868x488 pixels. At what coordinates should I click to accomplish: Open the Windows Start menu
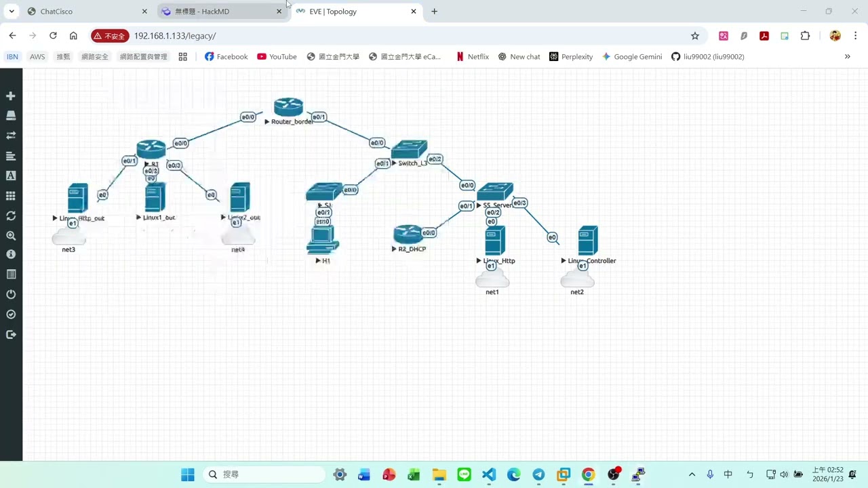coord(188,474)
